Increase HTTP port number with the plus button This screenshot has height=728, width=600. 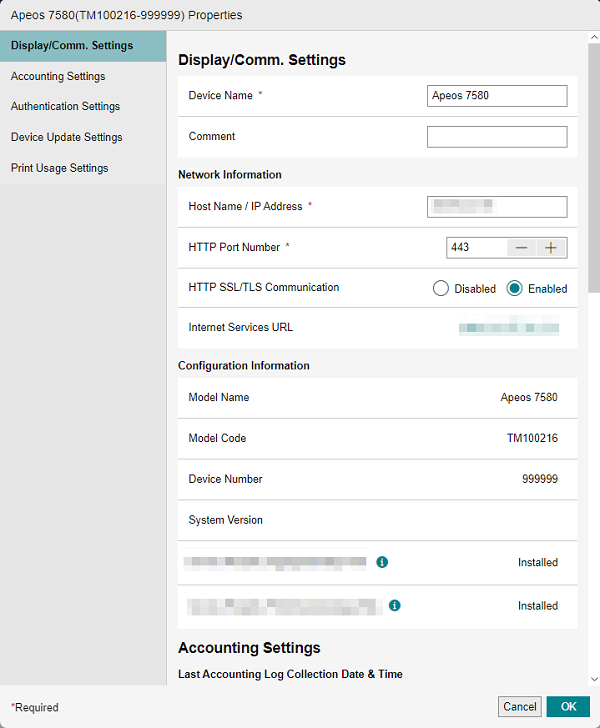tap(551, 248)
